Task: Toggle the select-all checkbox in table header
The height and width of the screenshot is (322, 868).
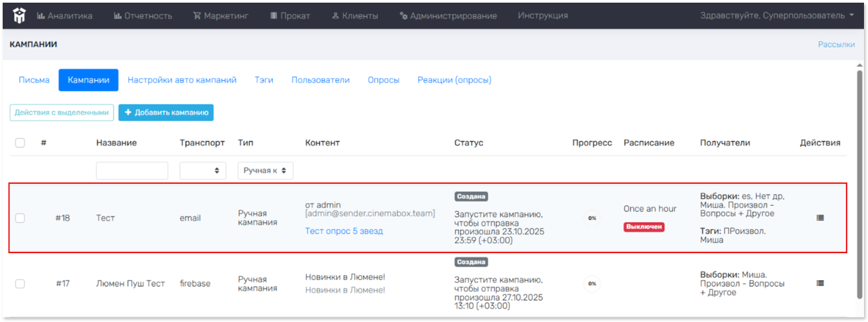Action: 20,143
